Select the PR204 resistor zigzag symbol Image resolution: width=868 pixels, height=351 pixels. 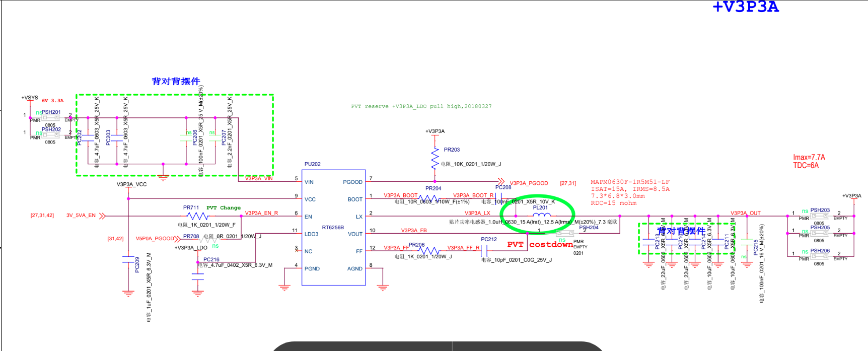[x=428, y=198]
